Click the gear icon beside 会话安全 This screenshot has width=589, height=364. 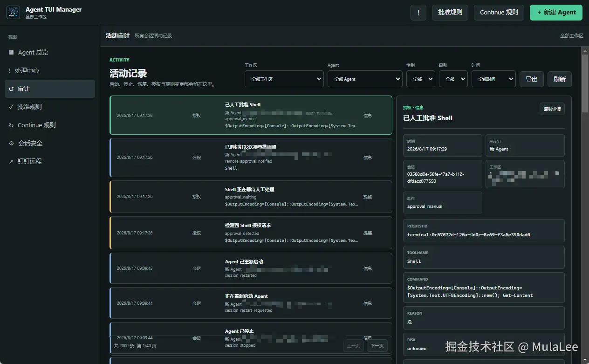point(11,143)
